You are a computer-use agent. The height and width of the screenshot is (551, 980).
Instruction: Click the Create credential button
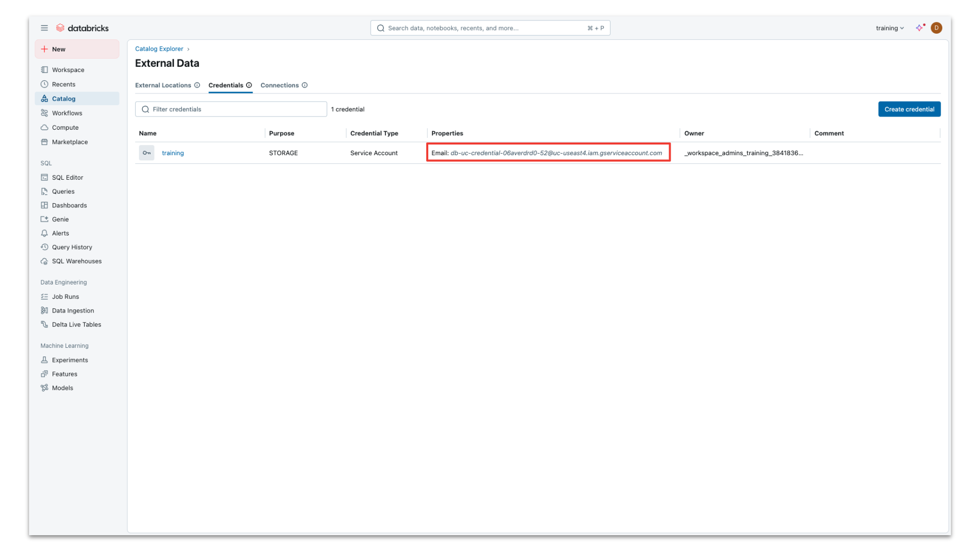pos(909,109)
